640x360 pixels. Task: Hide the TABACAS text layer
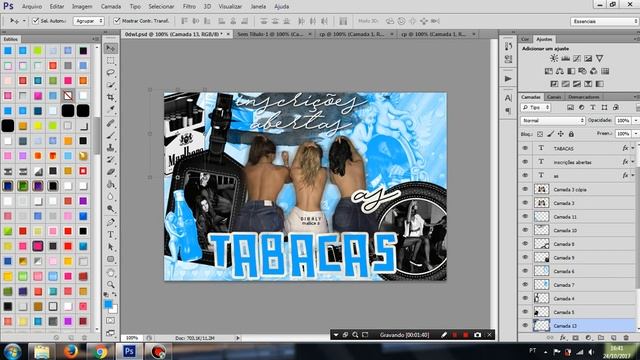coord(525,148)
